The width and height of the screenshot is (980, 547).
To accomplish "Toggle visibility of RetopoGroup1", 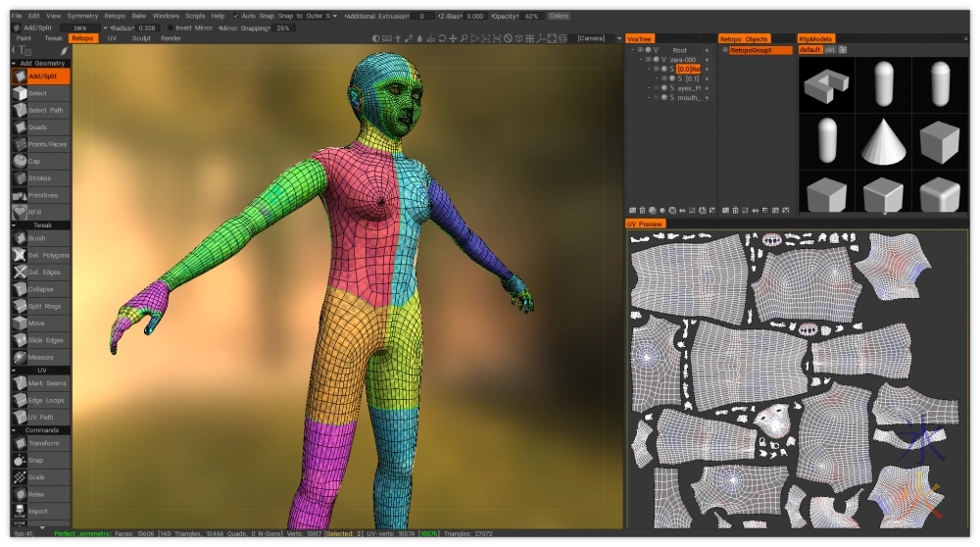I will (725, 50).
